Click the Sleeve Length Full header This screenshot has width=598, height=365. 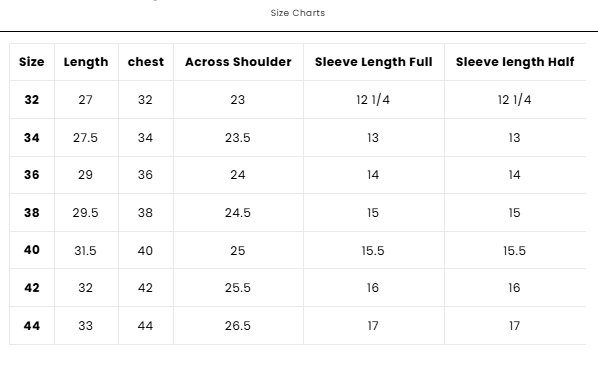click(374, 62)
